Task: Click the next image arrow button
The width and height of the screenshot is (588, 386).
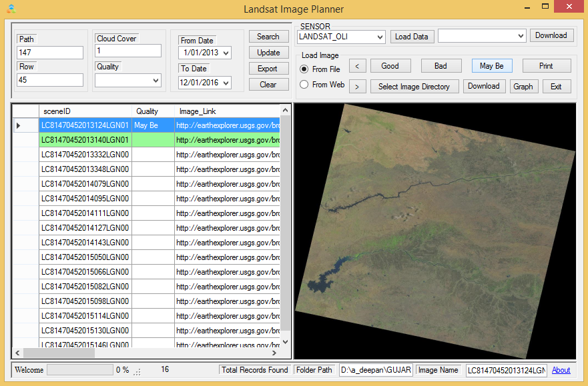Action: 358,86
